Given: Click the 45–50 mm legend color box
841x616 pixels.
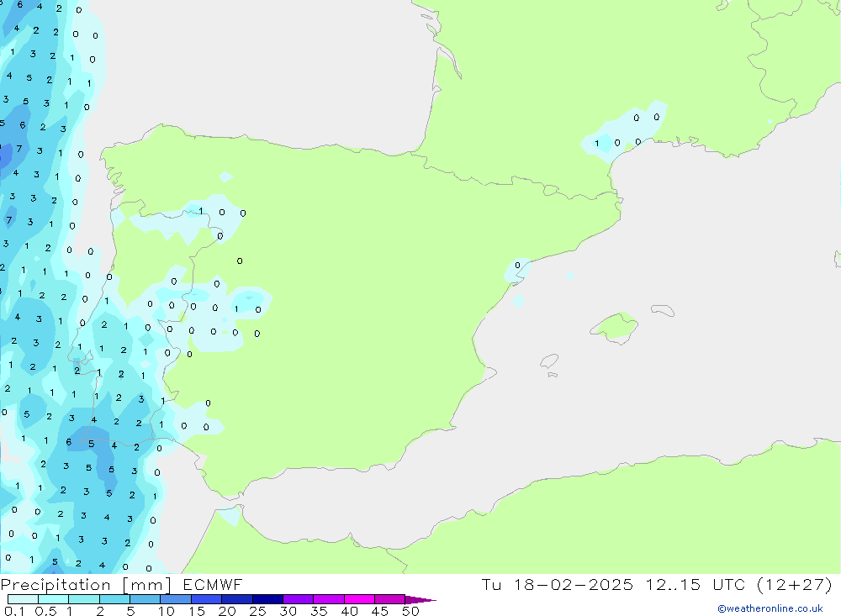Looking at the screenshot, I should coord(390,599).
